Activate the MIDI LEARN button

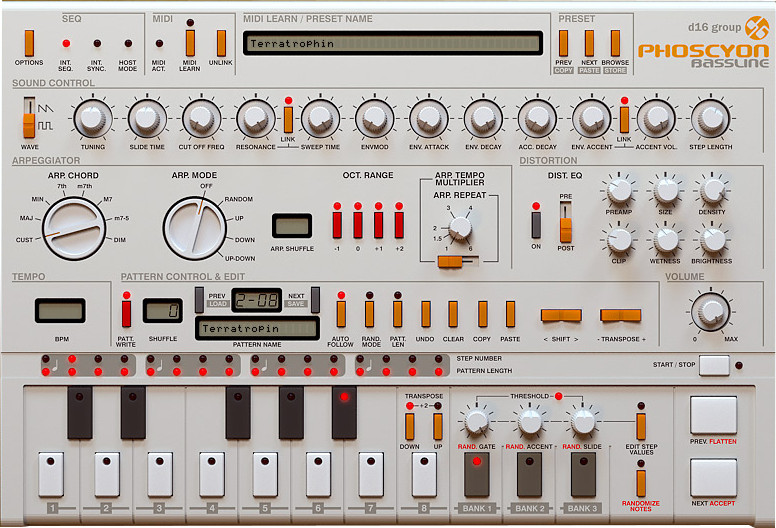(190, 43)
